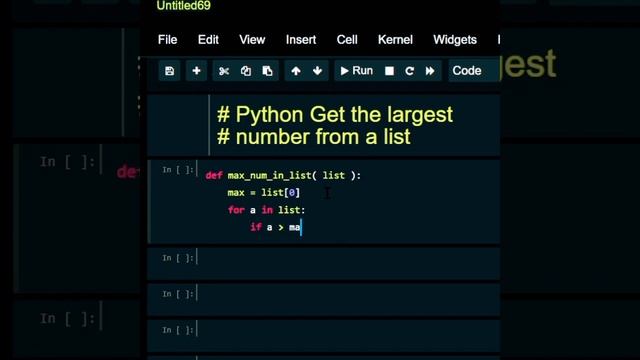
Task: Rename the notebook title Untitled69
Action: tap(184, 6)
